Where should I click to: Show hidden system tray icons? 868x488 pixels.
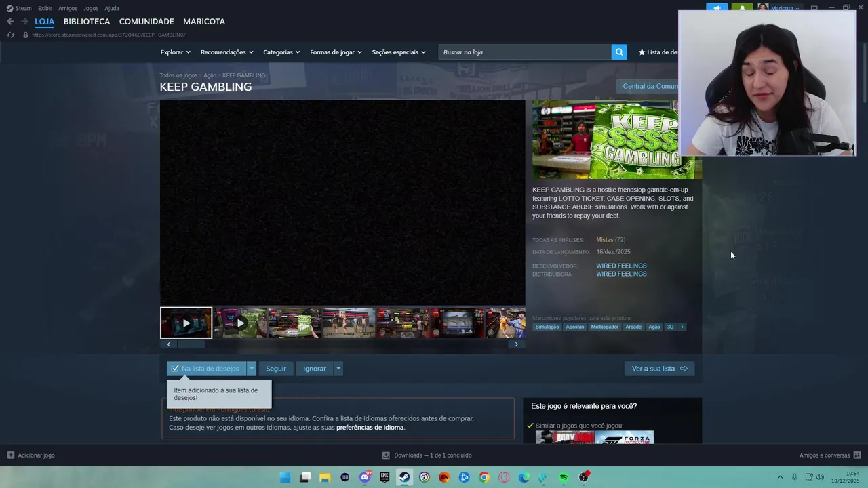coord(780,477)
